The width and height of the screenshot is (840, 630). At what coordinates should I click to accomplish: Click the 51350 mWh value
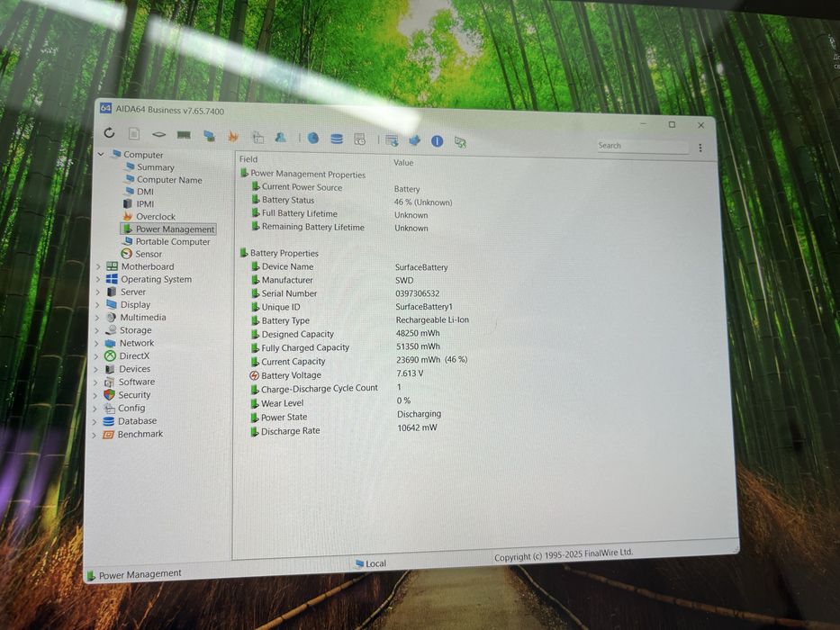tap(418, 346)
